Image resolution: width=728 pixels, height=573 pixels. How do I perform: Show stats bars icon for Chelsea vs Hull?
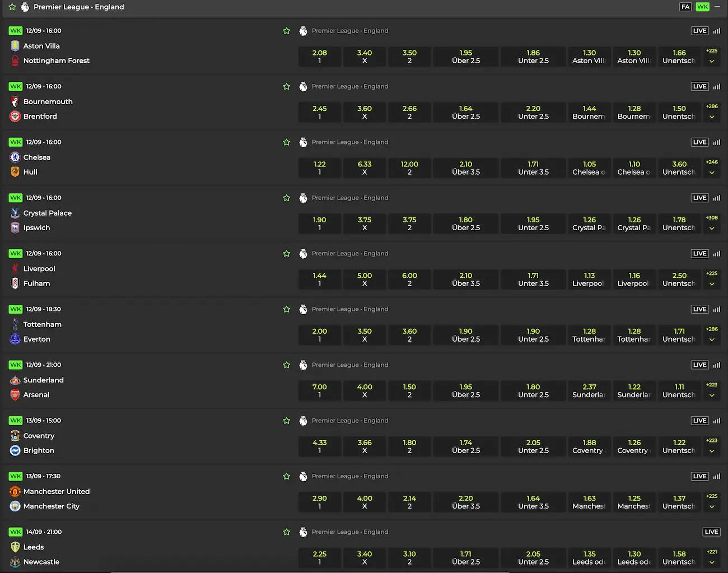pyautogui.click(x=717, y=142)
